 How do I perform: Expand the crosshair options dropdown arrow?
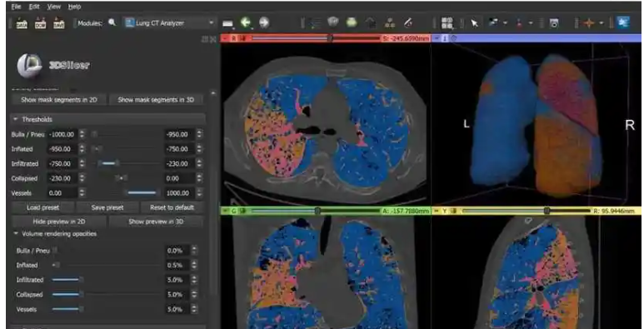click(602, 23)
